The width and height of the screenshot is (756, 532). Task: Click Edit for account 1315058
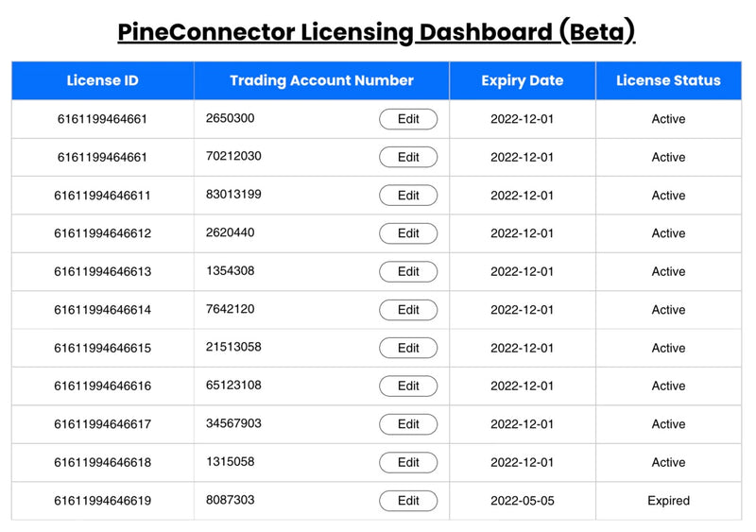tap(408, 462)
